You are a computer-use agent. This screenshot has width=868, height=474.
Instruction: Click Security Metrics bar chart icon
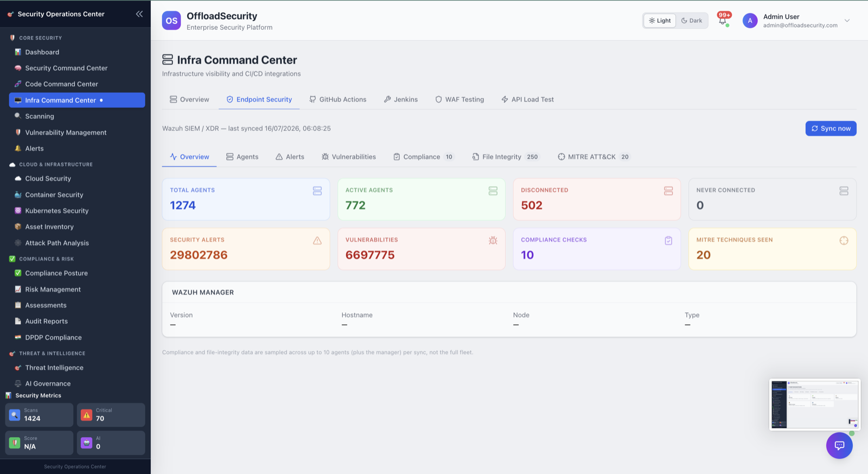(x=9, y=395)
